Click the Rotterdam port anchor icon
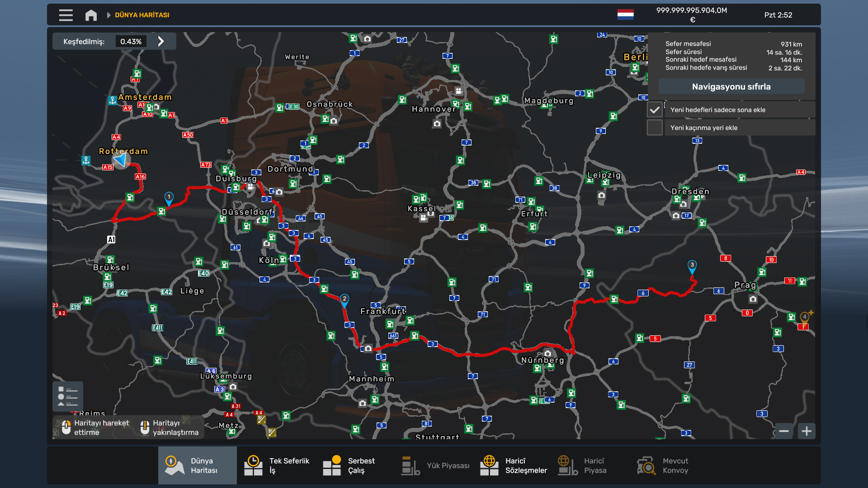Image resolution: width=868 pixels, height=488 pixels. point(86,160)
